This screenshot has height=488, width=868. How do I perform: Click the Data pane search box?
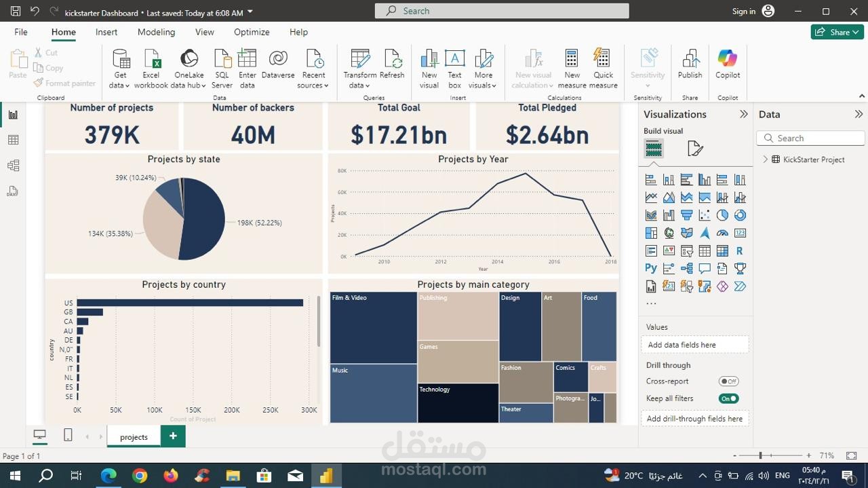click(x=810, y=138)
